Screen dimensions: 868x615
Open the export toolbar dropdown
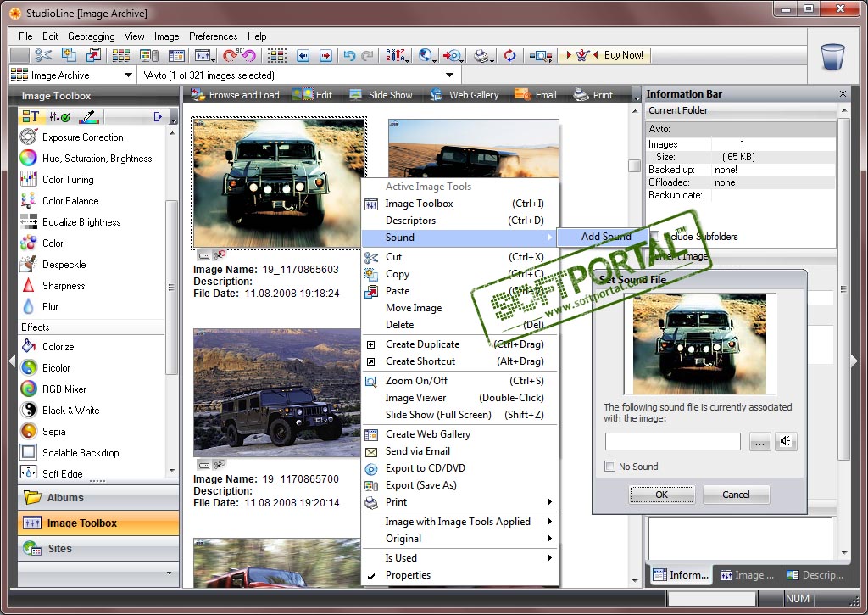[x=454, y=55]
